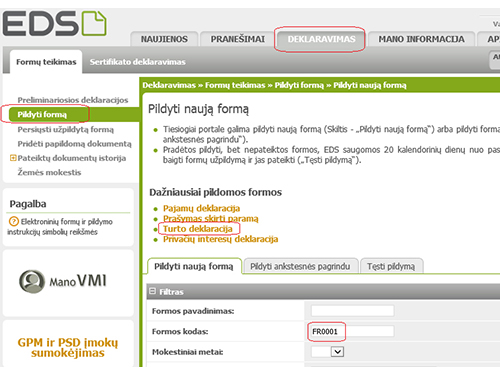This screenshot has height=375, width=500.
Task: Select Pildyti formą in sidebar
Action: pos(42,115)
